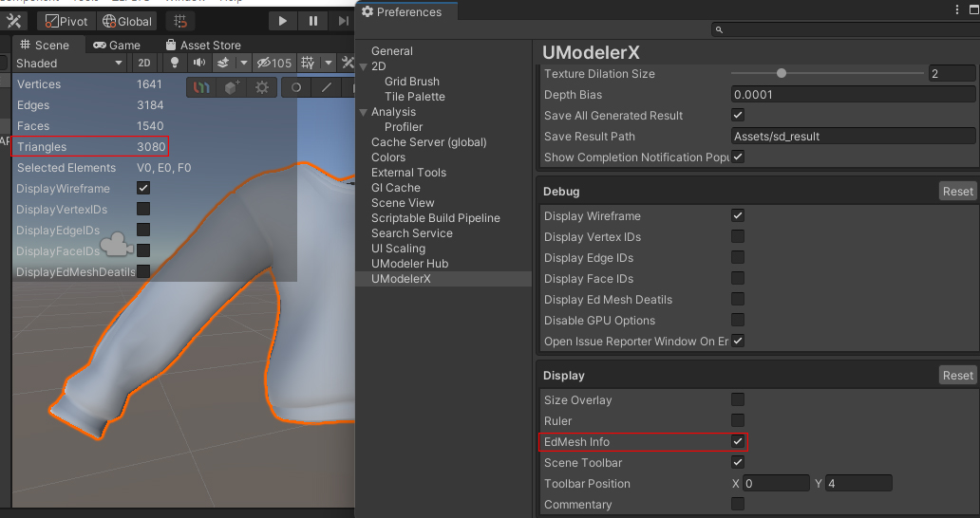The image size is (980, 518).
Task: Check DisplayEdgeIDs in the Scene overlay
Action: (143, 230)
